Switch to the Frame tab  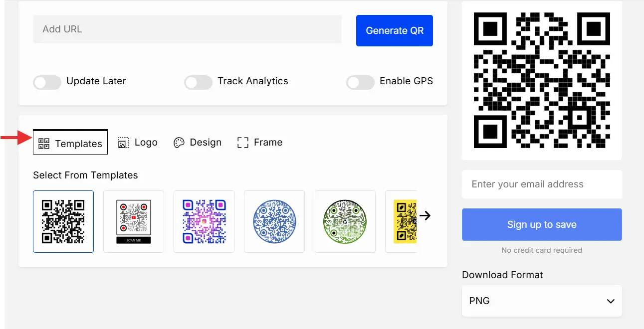point(259,143)
